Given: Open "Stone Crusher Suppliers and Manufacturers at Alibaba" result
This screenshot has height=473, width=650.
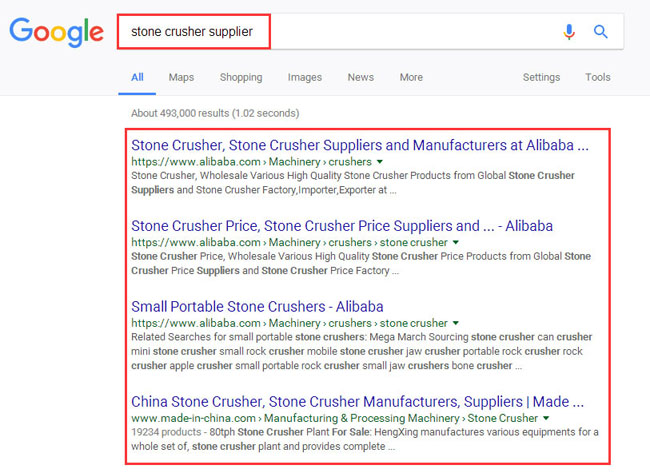Looking at the screenshot, I should coord(360,145).
